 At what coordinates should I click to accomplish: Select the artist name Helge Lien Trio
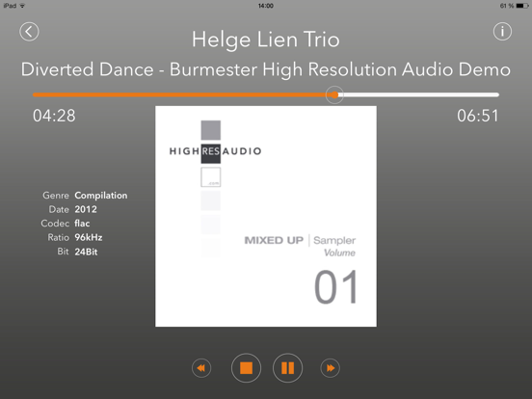click(266, 40)
